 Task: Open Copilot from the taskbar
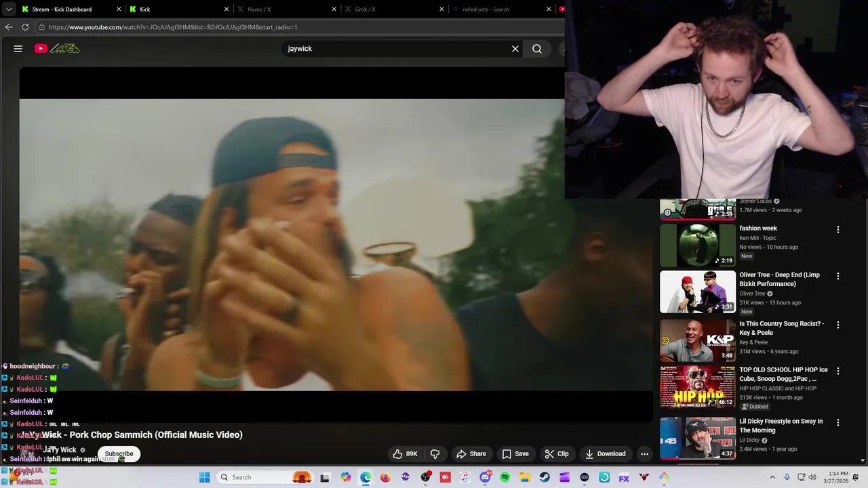346,477
